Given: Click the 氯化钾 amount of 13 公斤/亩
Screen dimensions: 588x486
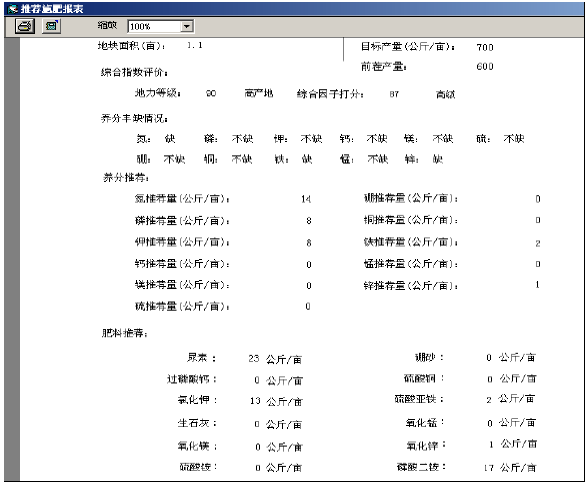Looking at the screenshot, I should pos(276,401).
